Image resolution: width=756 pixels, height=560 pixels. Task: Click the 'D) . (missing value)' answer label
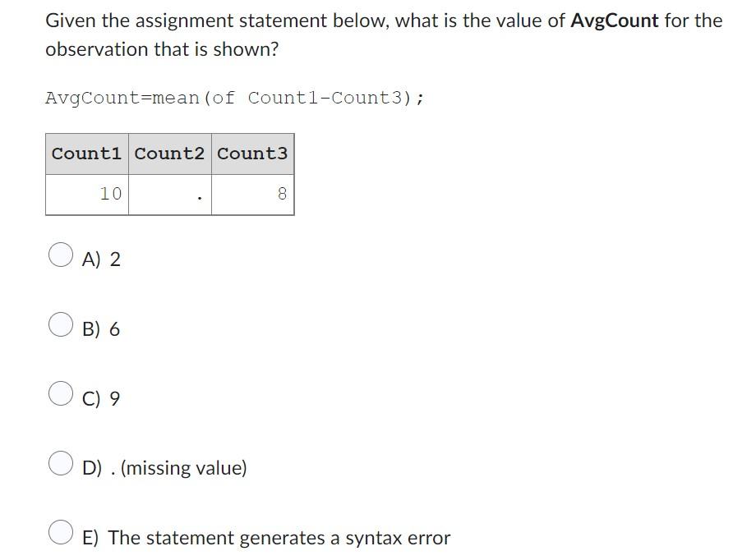click(x=164, y=467)
